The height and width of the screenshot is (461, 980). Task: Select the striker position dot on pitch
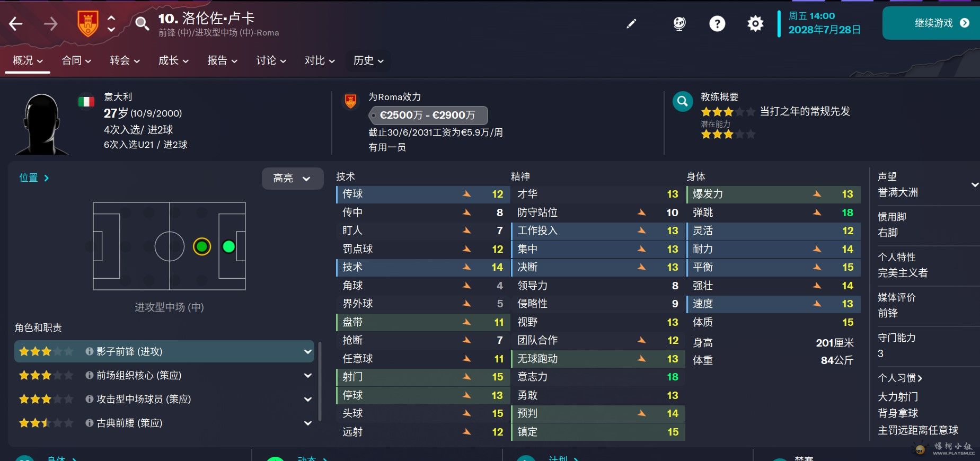(229, 246)
